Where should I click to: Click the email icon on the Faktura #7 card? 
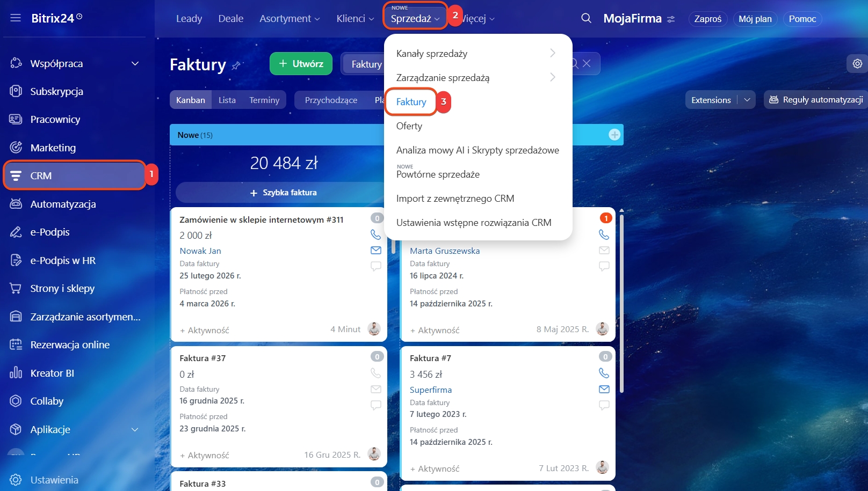point(604,389)
